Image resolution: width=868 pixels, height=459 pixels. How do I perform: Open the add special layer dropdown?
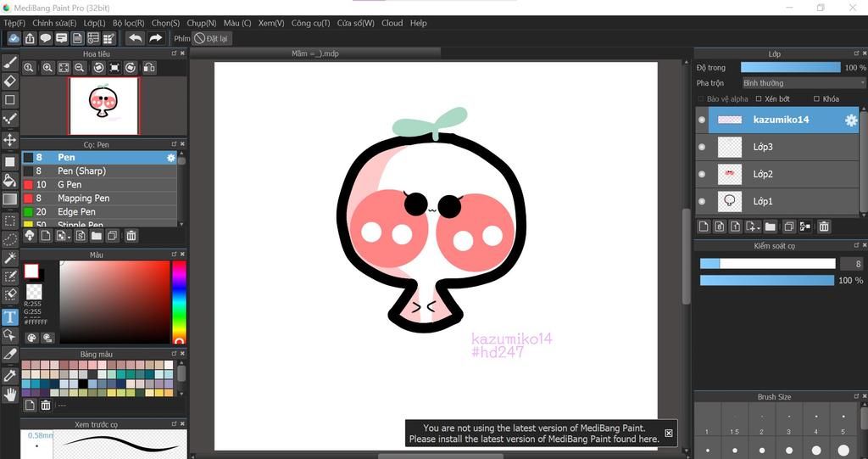tap(753, 227)
